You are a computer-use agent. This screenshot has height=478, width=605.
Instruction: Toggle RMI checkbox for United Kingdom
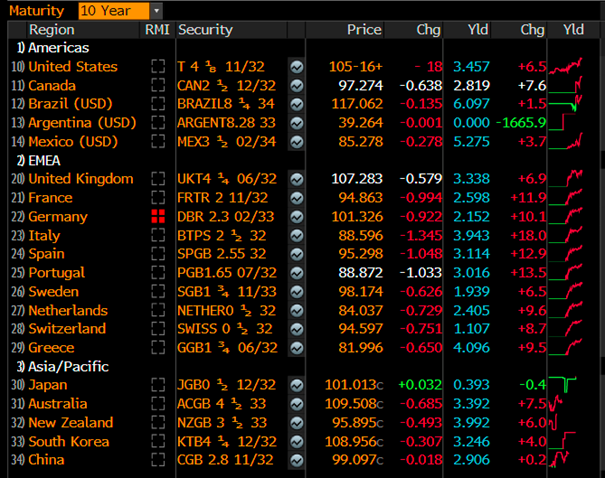[158, 179]
